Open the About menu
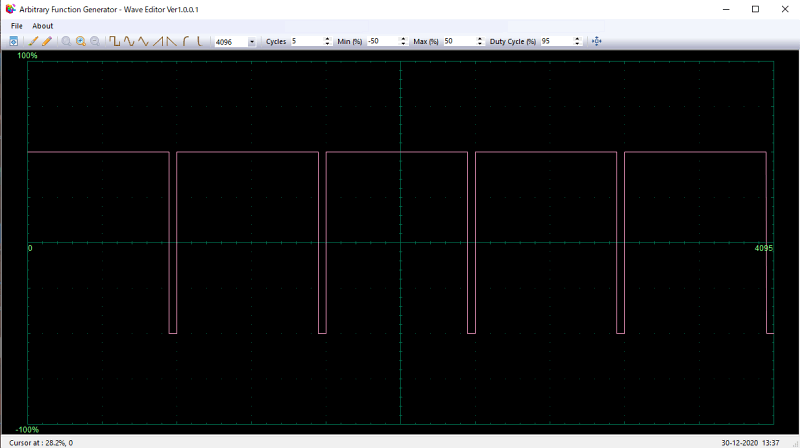 click(x=43, y=26)
